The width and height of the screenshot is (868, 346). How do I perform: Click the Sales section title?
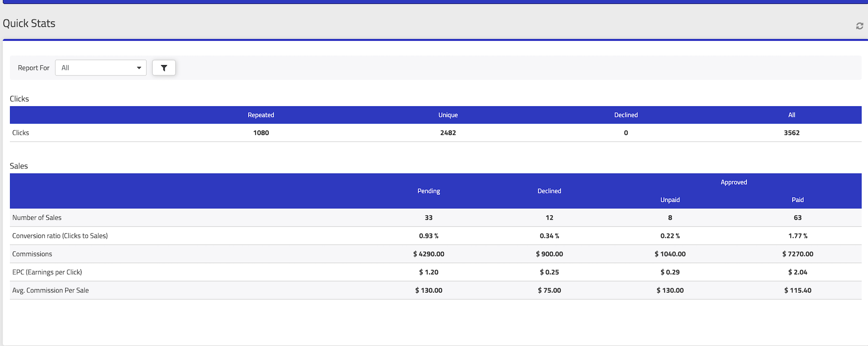[x=19, y=166]
